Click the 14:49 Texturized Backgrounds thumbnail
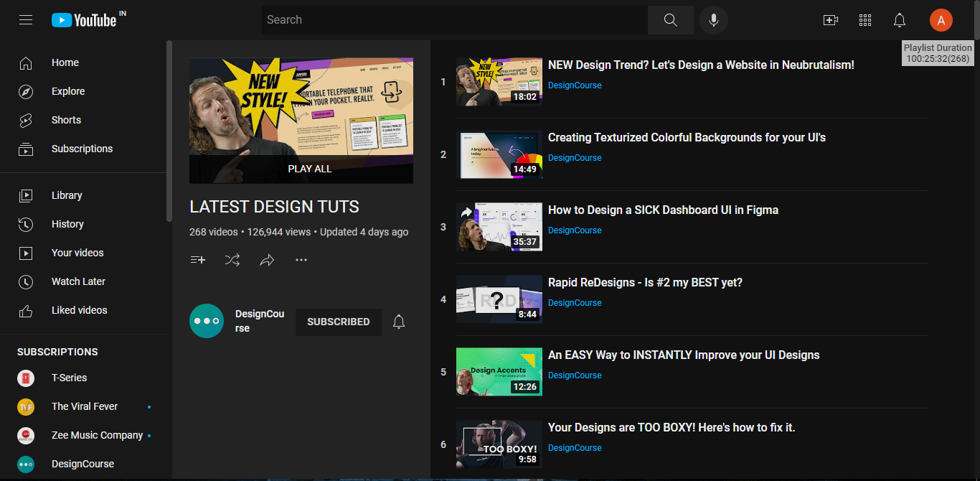This screenshot has height=481, width=980. pyautogui.click(x=499, y=154)
